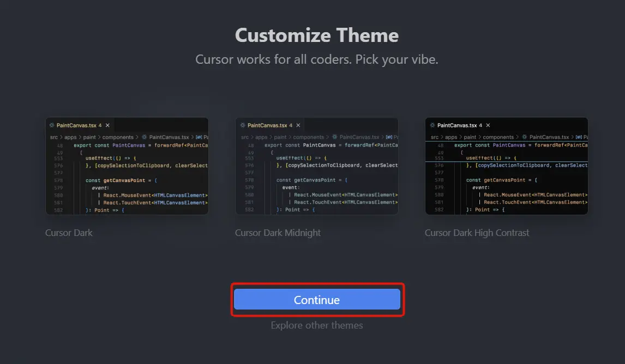This screenshot has height=364, width=625.
Task: Close PaintCanvas.tsx tab in Dark Midnight preview
Action: 298,125
